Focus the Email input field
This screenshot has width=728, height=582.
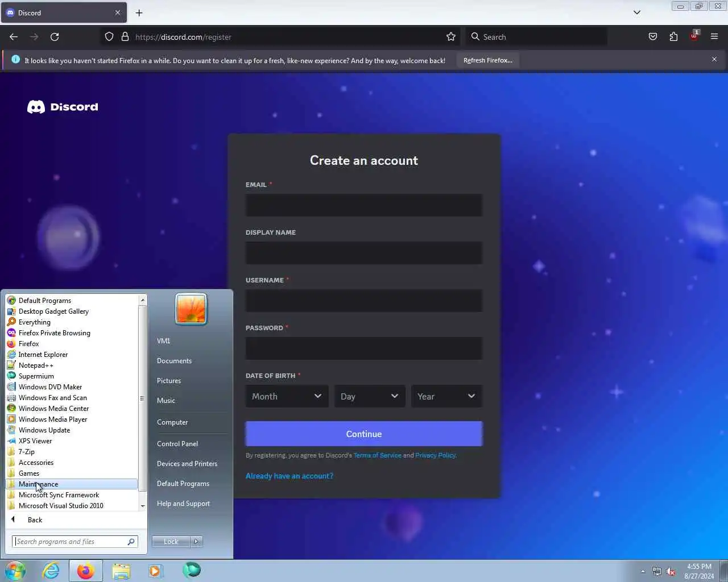click(x=364, y=205)
